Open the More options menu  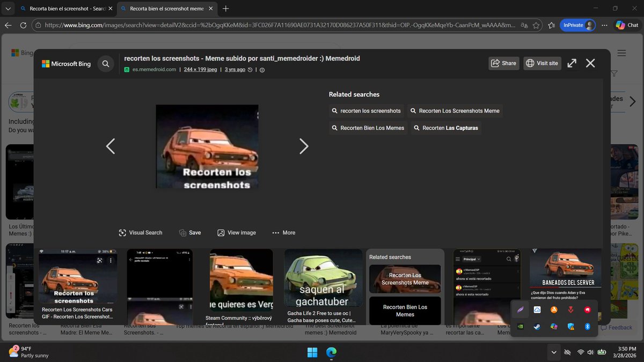[x=284, y=233]
